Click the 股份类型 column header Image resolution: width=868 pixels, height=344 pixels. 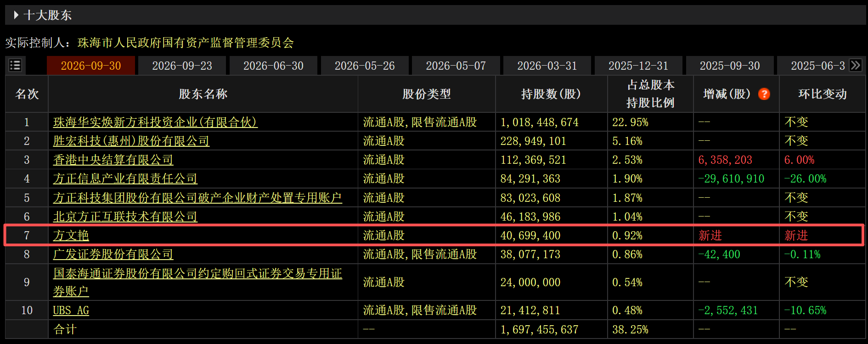click(x=427, y=94)
